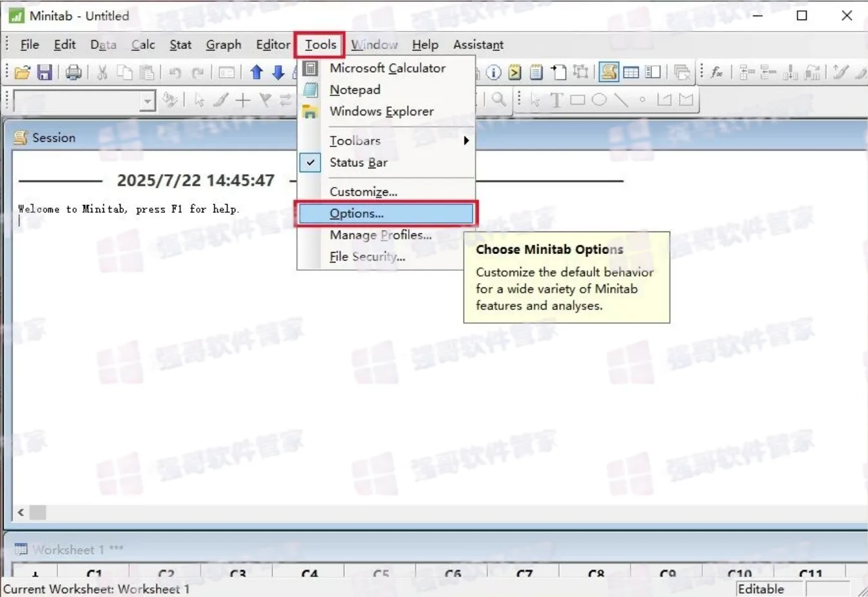Open the Stat menu
Screen dimensions: 868x597
[x=181, y=44]
